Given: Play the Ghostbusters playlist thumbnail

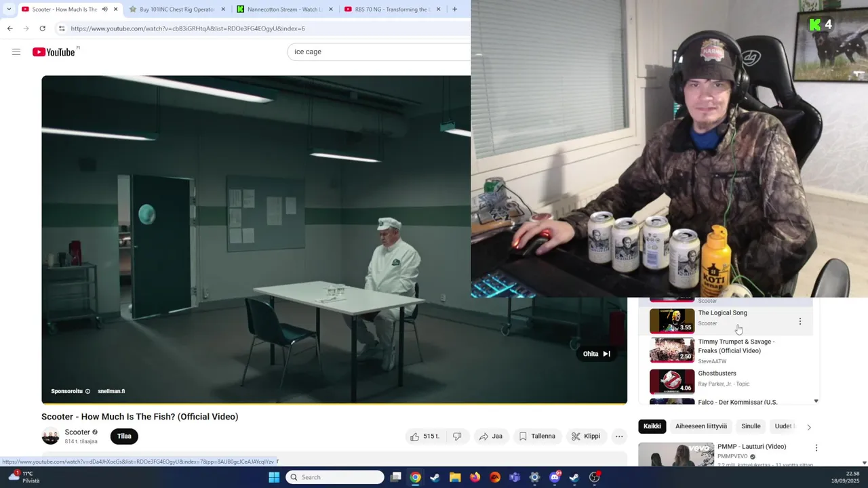Looking at the screenshot, I should click(672, 381).
